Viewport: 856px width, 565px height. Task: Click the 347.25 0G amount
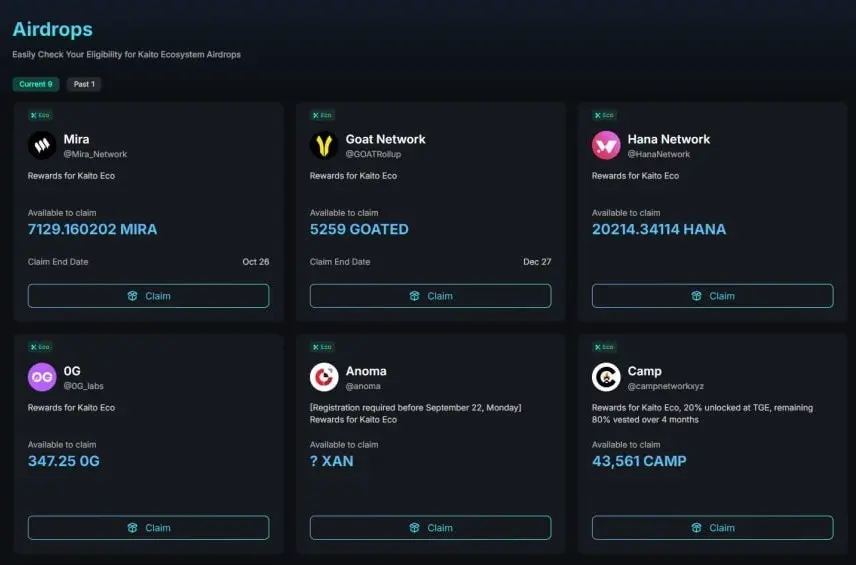coord(64,461)
